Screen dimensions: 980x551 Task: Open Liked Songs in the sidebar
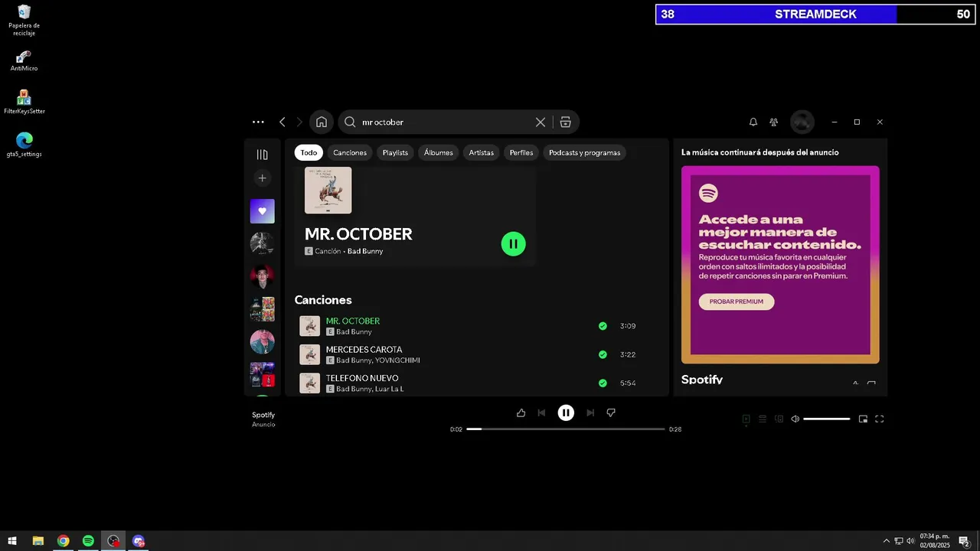click(x=262, y=211)
